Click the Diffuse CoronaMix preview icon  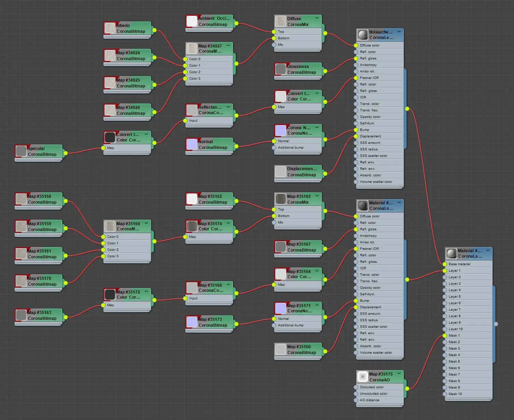coord(280,21)
